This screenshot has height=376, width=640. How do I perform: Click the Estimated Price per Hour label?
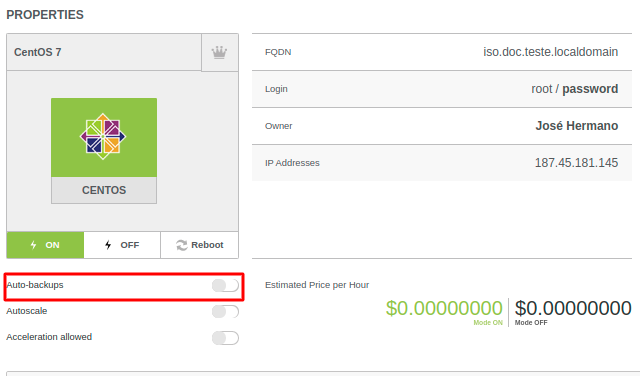click(x=317, y=285)
